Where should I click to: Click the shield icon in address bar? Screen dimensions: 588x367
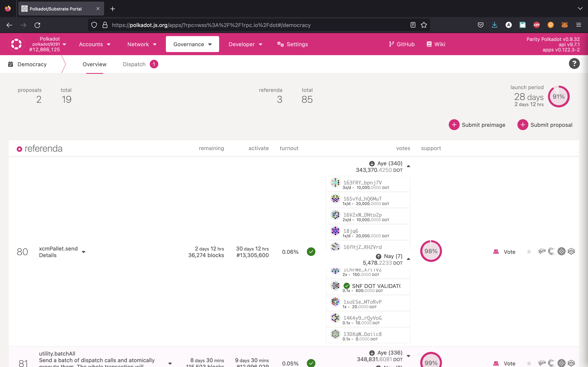(94, 25)
